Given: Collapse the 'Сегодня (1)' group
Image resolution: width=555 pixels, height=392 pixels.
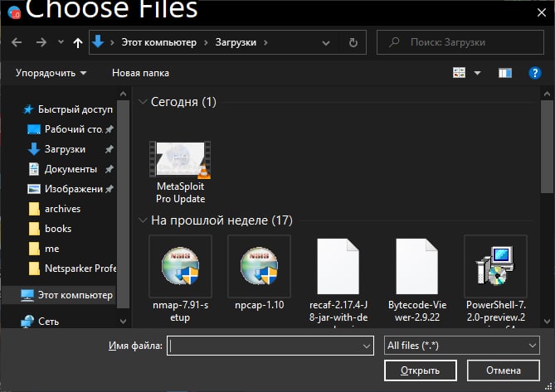Looking at the screenshot, I should point(143,102).
